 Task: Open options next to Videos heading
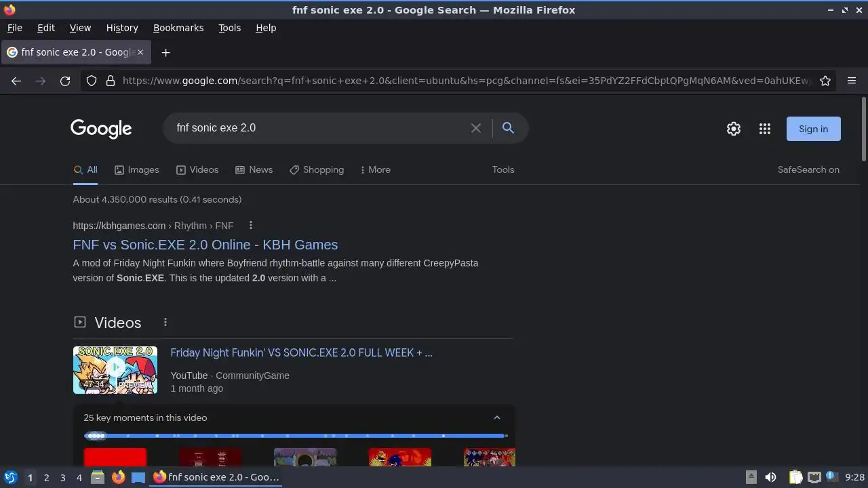tap(165, 323)
